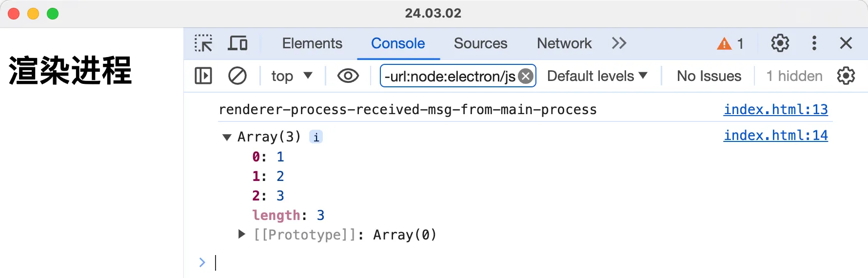Open the top context dropdown

[x=292, y=76]
